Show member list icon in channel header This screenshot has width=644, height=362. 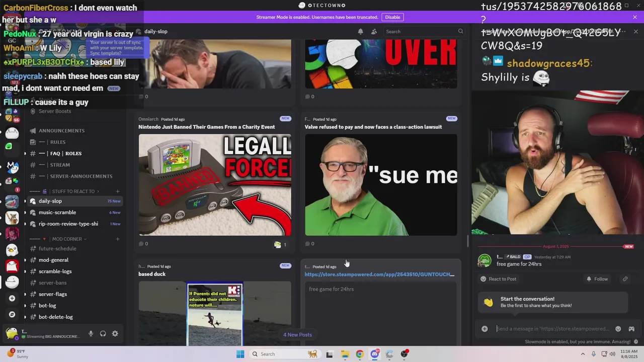[x=374, y=31]
